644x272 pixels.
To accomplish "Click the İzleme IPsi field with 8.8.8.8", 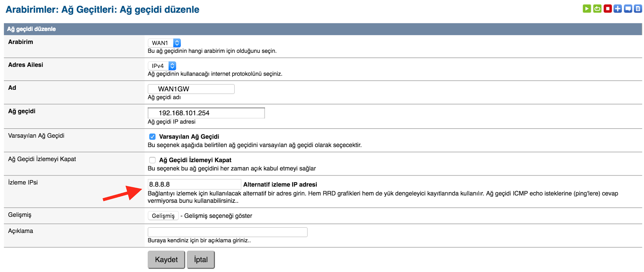I will click(194, 184).
